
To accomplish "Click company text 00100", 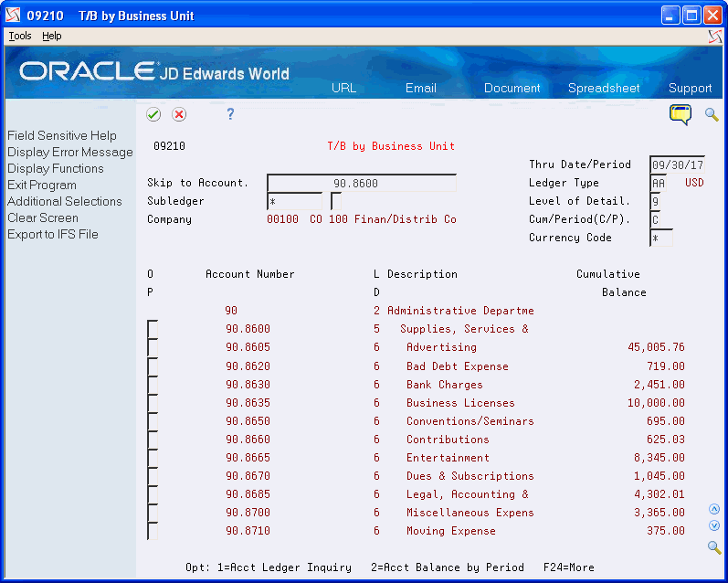I will tap(282, 219).
